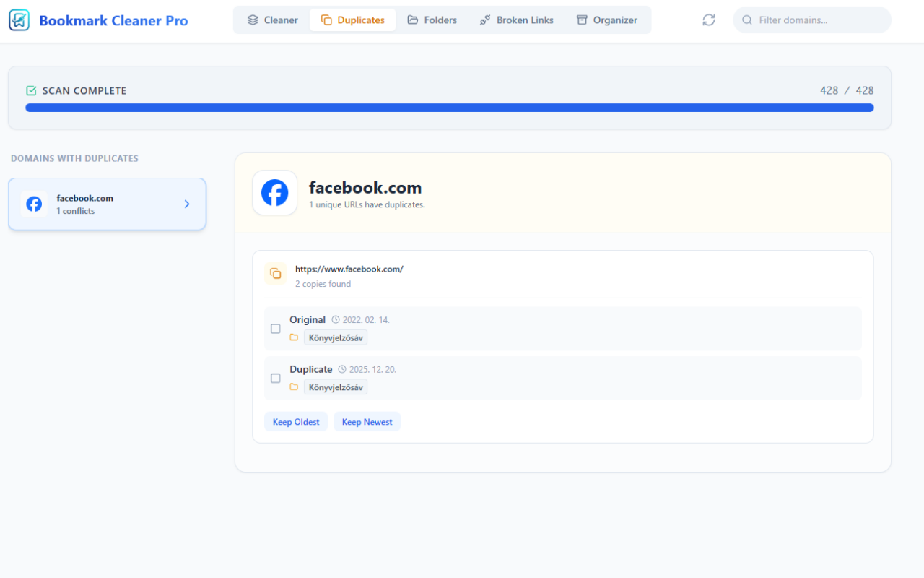
Task: Click the '2 copies found' text
Action: (x=323, y=284)
